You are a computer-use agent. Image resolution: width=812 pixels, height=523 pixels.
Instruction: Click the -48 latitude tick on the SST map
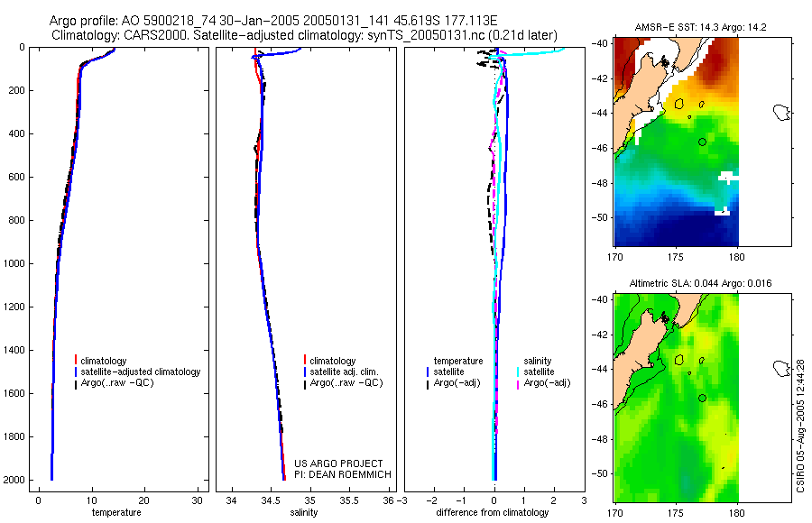(601, 183)
